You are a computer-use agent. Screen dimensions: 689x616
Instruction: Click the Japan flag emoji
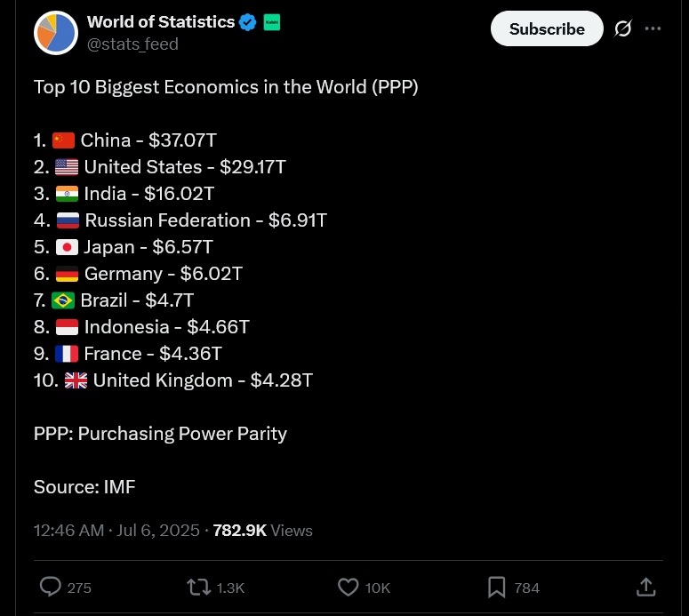[67, 247]
